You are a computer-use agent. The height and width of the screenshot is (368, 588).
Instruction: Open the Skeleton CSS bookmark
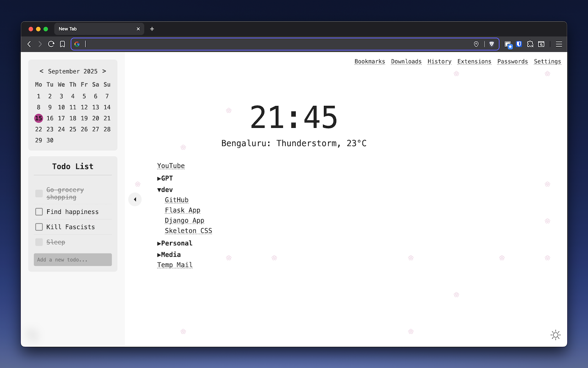pyautogui.click(x=188, y=231)
